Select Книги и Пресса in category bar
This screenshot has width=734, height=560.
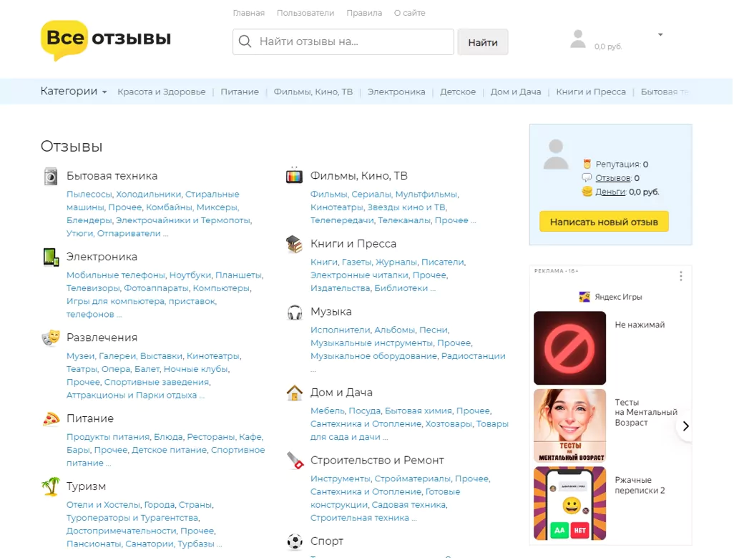tap(591, 92)
